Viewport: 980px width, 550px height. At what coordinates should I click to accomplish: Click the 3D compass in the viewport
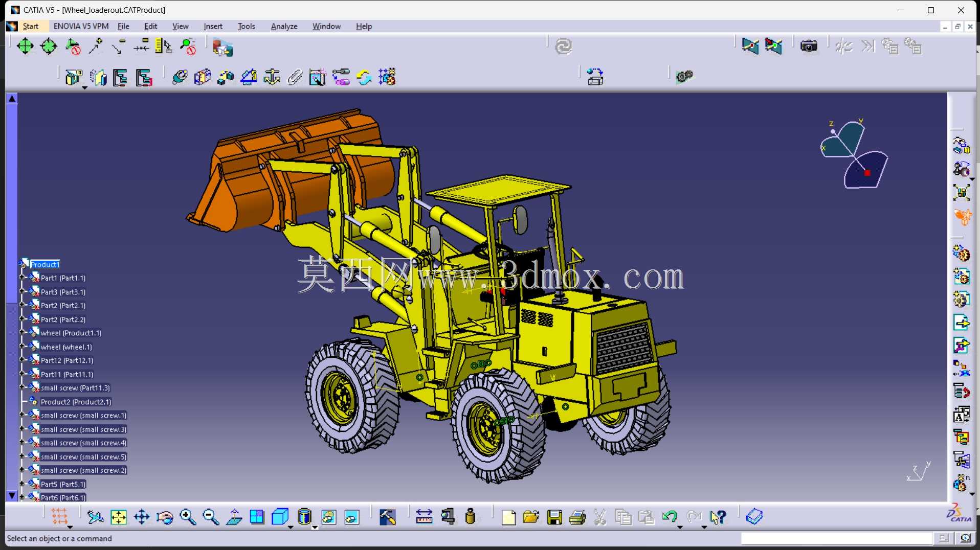pos(854,154)
